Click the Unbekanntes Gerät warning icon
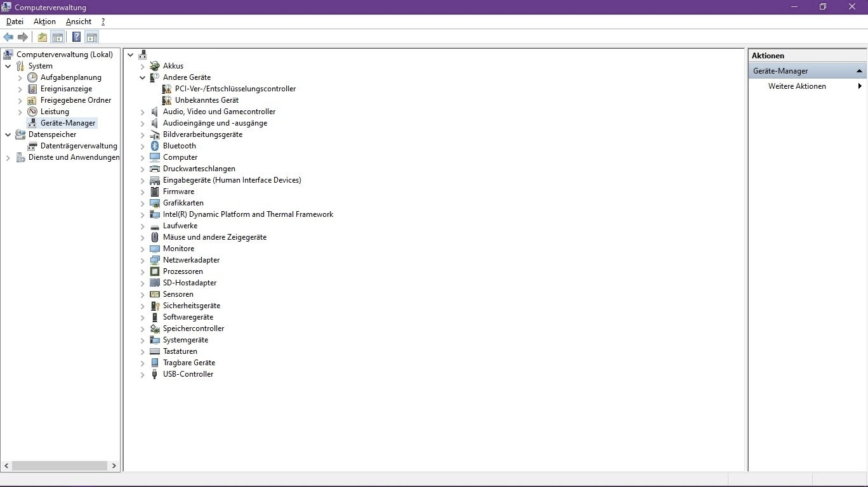 167,100
